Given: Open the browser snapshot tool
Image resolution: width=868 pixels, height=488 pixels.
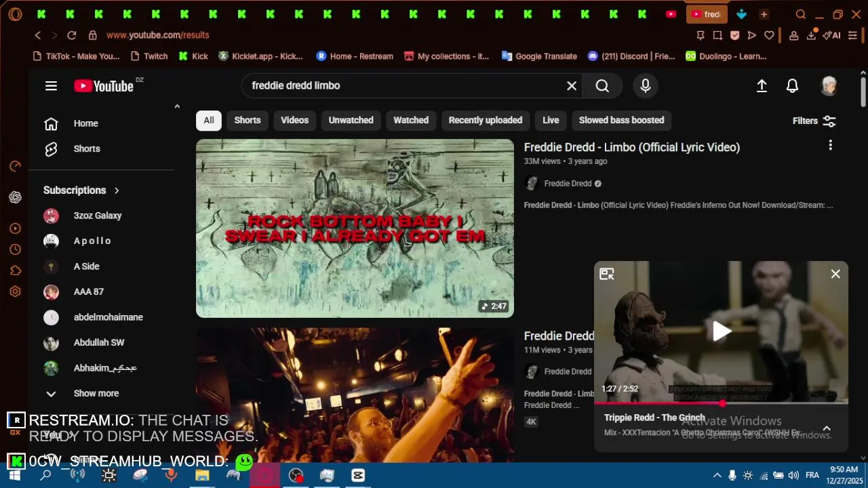Looking at the screenshot, I should point(717,35).
